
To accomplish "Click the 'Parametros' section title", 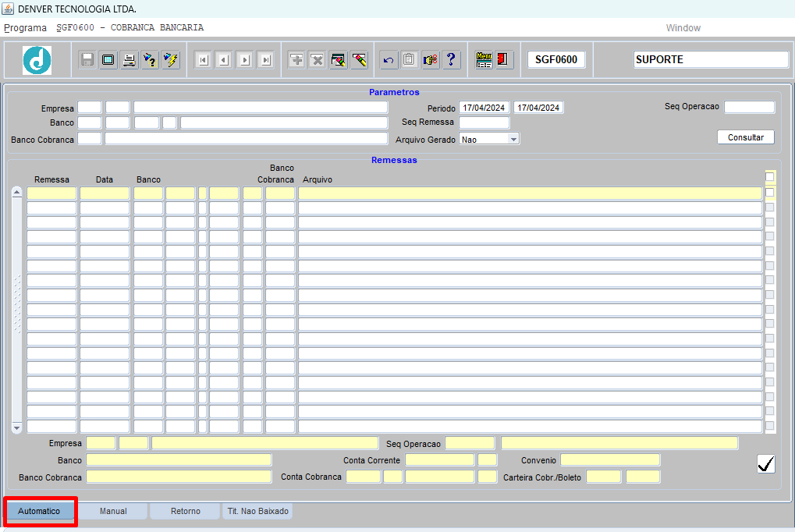I will point(394,92).
